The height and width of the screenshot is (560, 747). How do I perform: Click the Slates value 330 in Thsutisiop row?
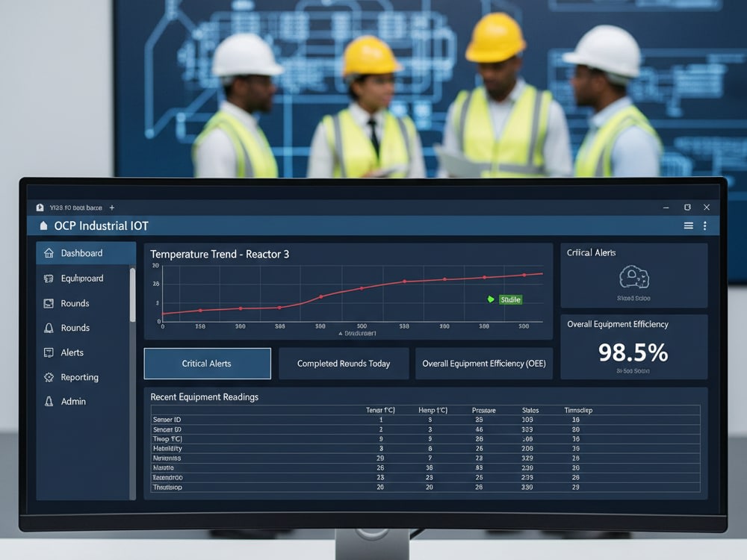527,487
